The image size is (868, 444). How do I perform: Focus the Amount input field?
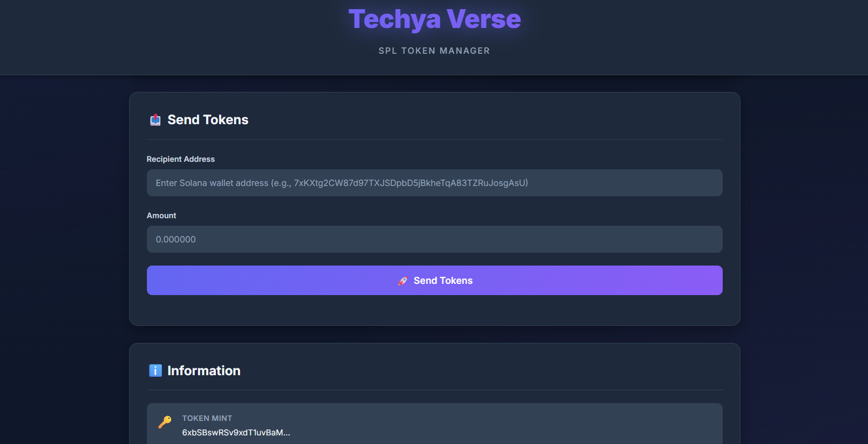434,239
